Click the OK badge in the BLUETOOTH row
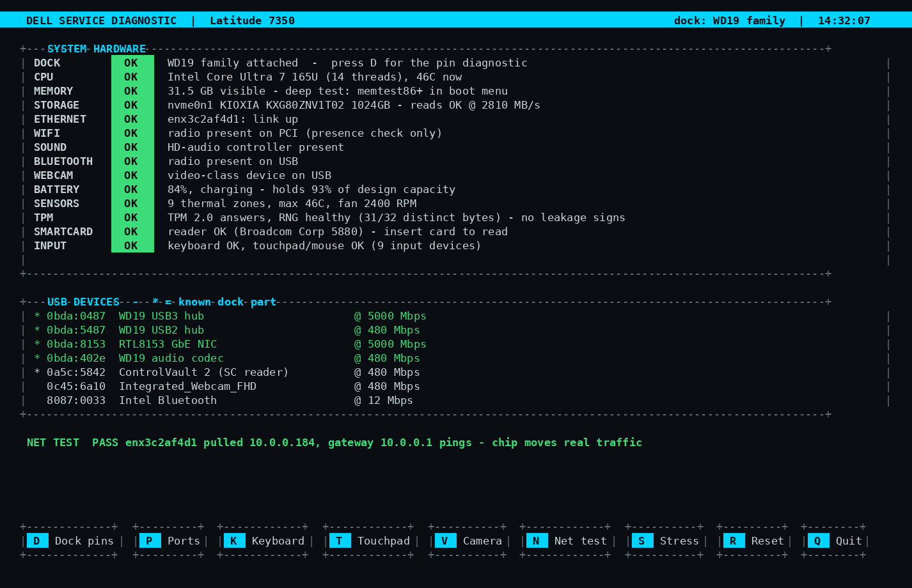912x588 pixels. click(x=132, y=161)
